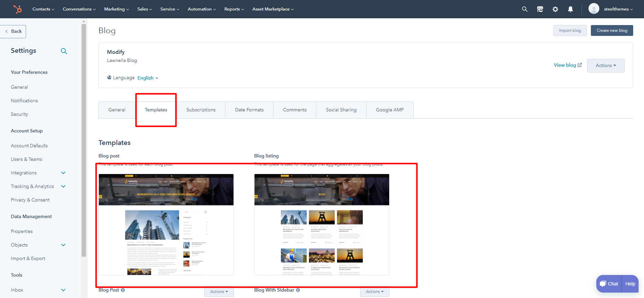This screenshot has height=298, width=644.
Task: Click the HubSpot sprocket logo
Action: pyautogui.click(x=18, y=9)
